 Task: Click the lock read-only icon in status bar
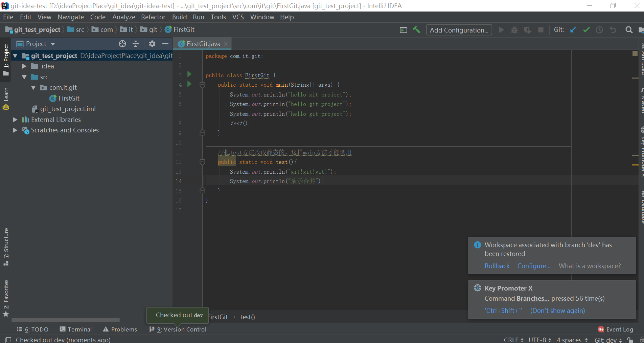[630, 340]
